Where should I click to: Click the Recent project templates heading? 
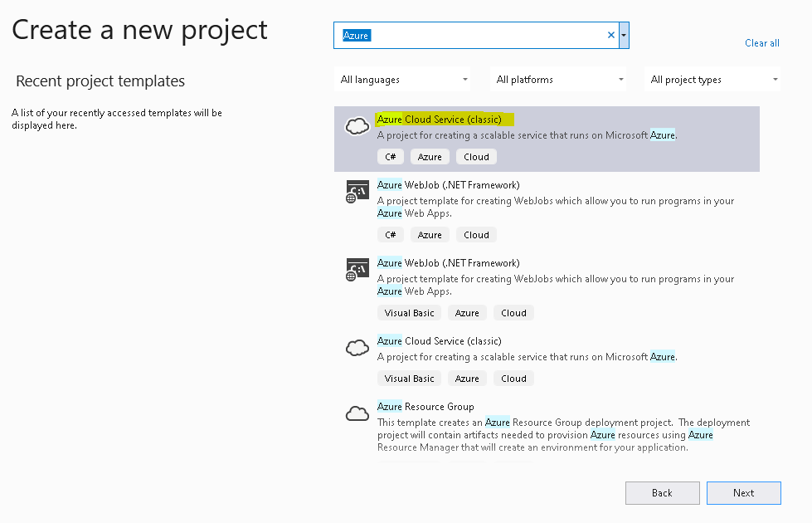[100, 81]
